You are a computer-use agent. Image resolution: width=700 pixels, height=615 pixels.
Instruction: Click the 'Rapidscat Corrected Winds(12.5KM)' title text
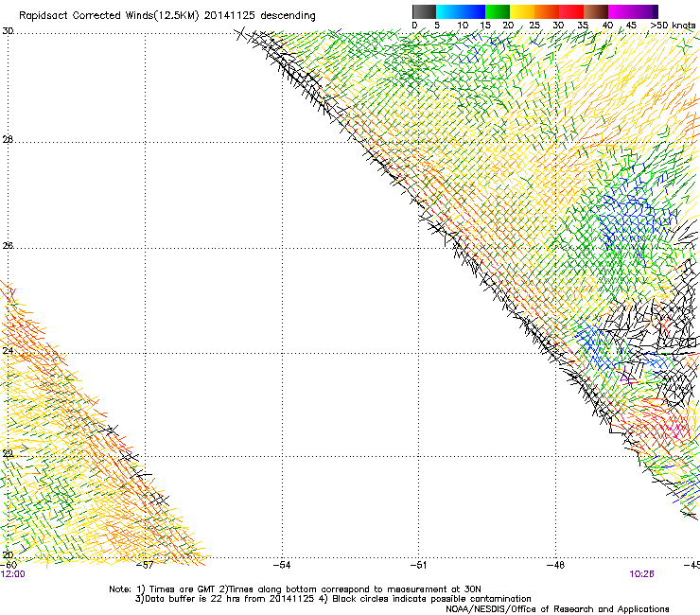click(x=109, y=16)
